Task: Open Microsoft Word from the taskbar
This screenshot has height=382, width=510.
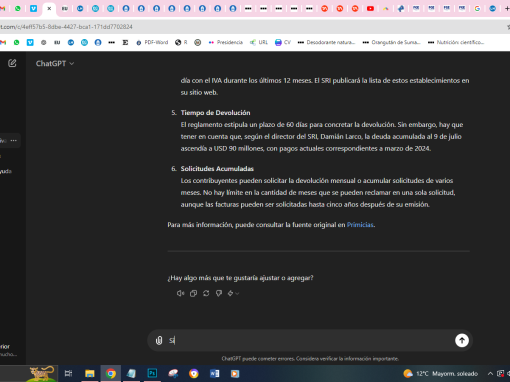Action: (214, 373)
